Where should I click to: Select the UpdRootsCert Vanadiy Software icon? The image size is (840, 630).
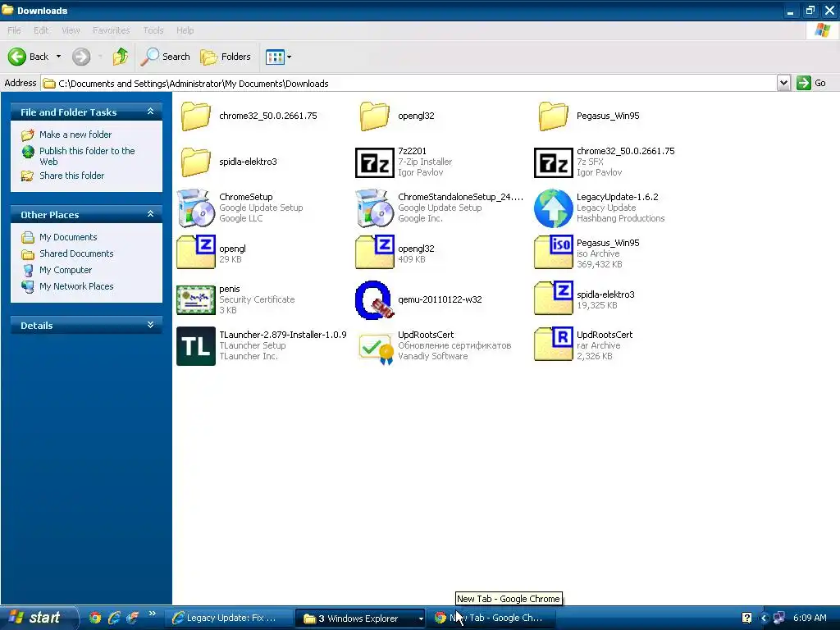pos(375,348)
